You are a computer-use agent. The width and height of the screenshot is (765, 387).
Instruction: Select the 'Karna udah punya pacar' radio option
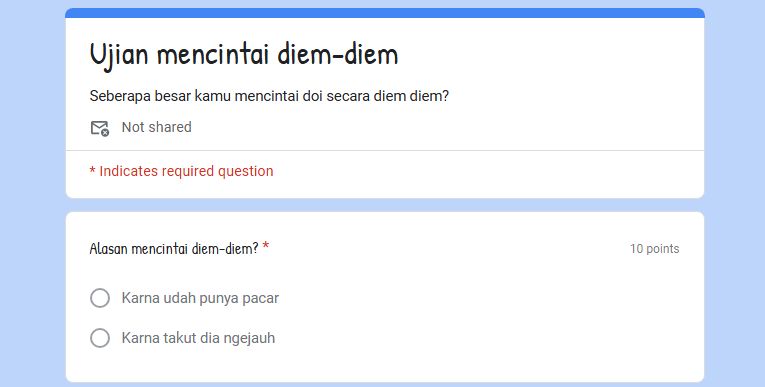pyautogui.click(x=100, y=298)
